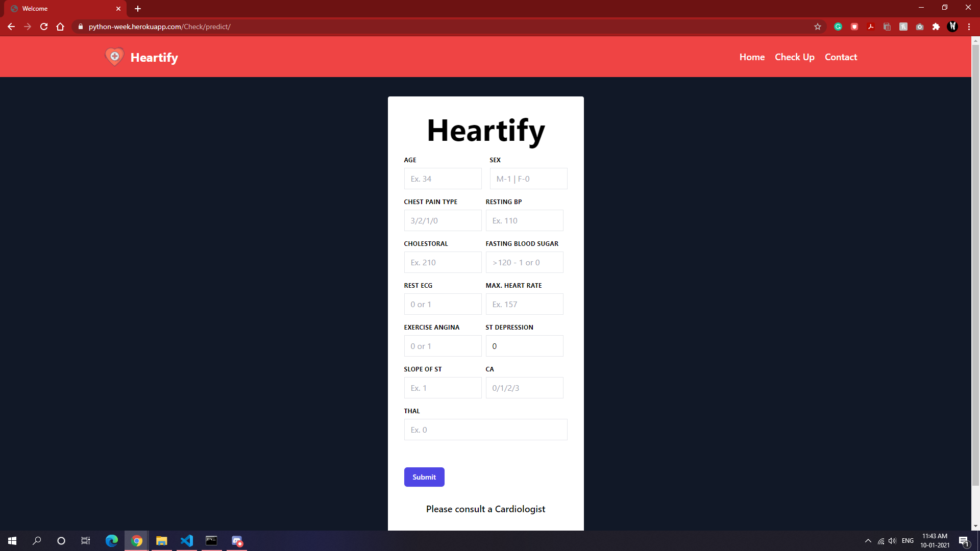This screenshot has width=980, height=551.
Task: Open the Contact page link
Action: [x=841, y=57]
